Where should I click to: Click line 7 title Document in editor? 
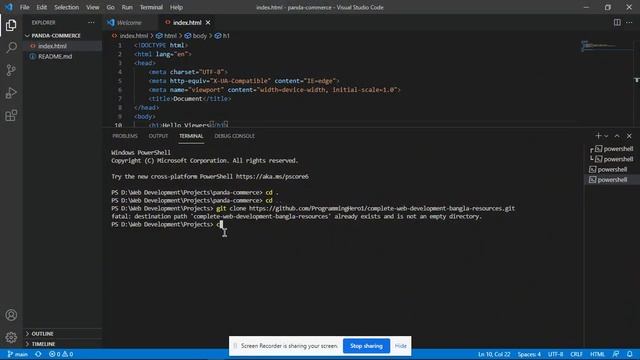coord(190,99)
